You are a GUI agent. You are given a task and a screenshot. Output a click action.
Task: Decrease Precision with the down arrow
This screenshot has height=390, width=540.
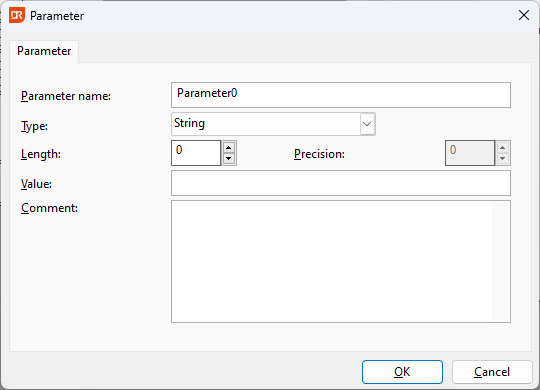click(502, 158)
